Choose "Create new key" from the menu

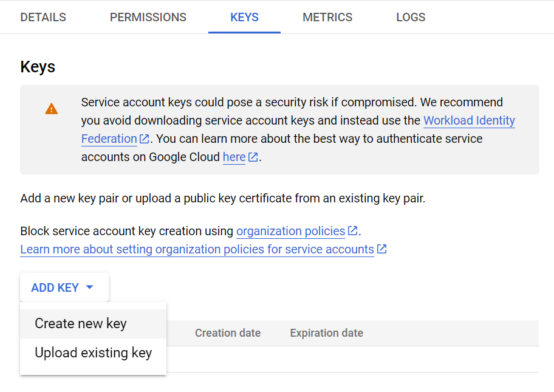coord(79,323)
